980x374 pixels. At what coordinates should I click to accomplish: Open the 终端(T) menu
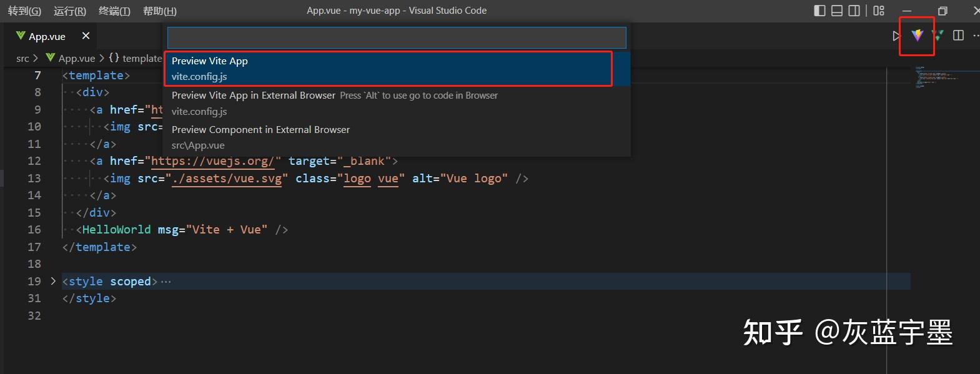coord(114,11)
